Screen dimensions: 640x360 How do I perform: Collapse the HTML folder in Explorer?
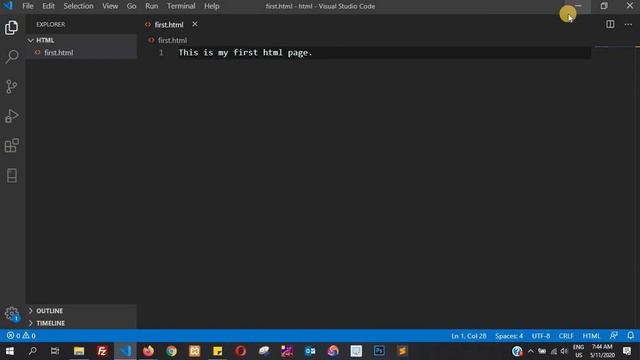pos(82,40)
